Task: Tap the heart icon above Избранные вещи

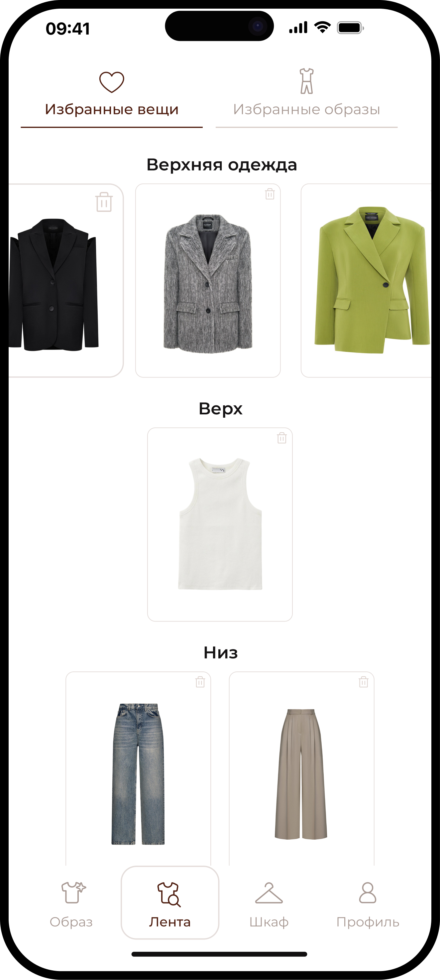Action: [112, 82]
